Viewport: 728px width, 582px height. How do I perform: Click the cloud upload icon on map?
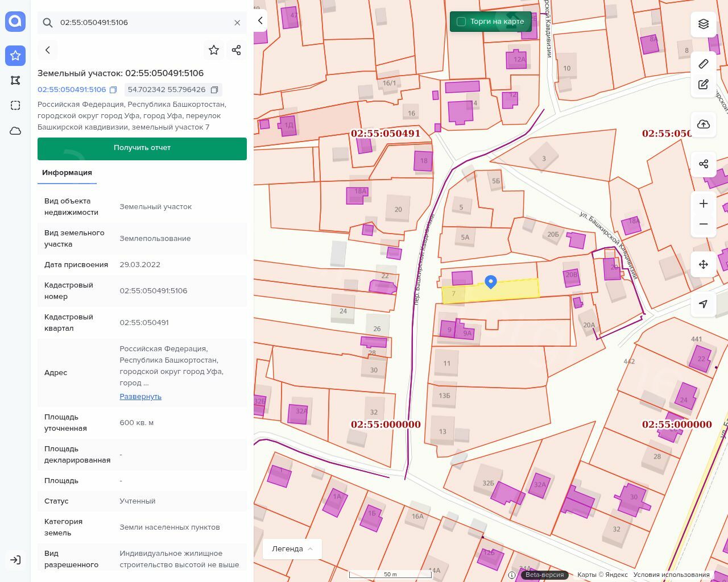point(704,124)
